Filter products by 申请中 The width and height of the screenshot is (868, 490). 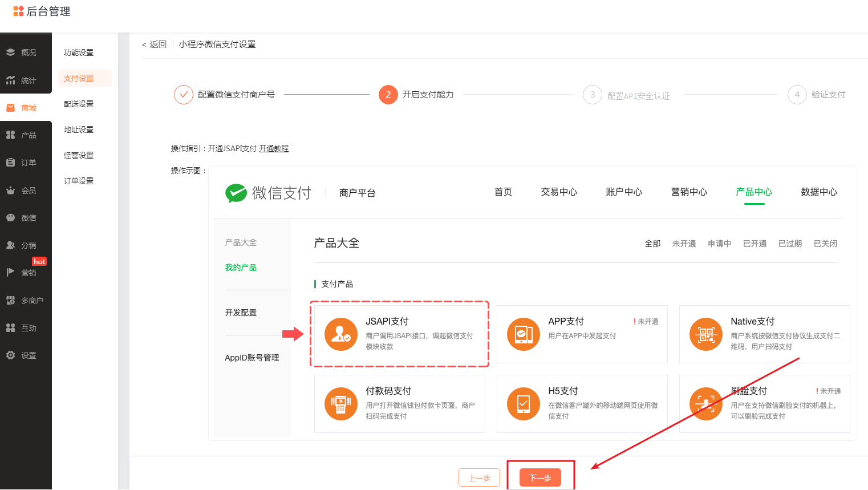point(719,244)
